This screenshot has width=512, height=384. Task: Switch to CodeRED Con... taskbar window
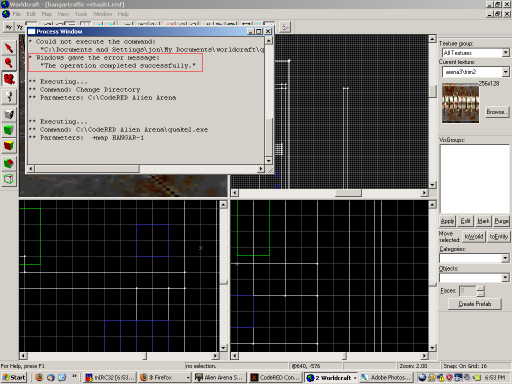coord(275,377)
